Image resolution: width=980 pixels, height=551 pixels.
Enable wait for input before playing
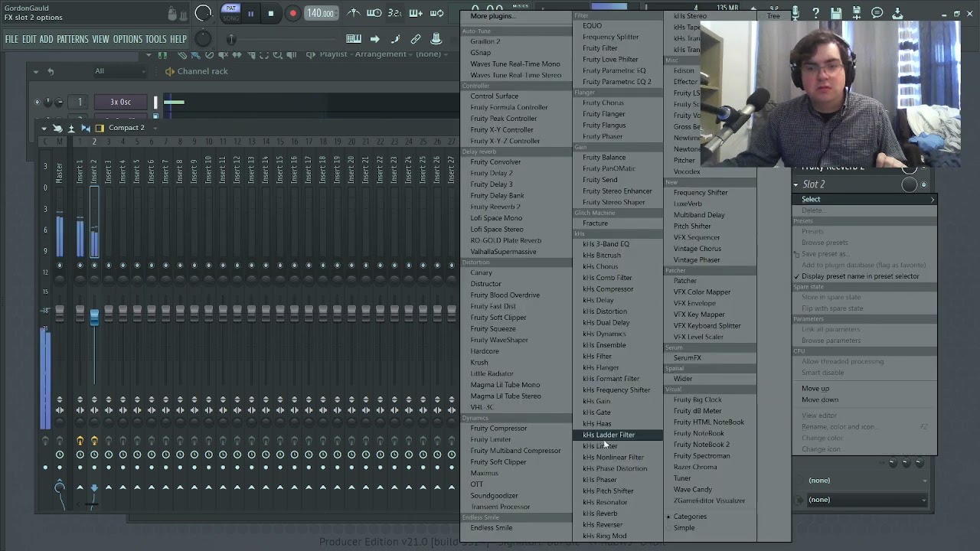[374, 13]
